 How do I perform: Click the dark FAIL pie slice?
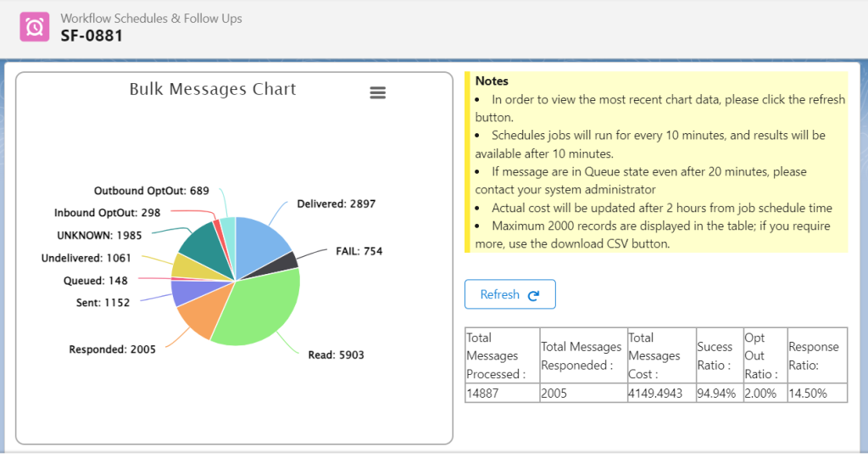pos(288,261)
